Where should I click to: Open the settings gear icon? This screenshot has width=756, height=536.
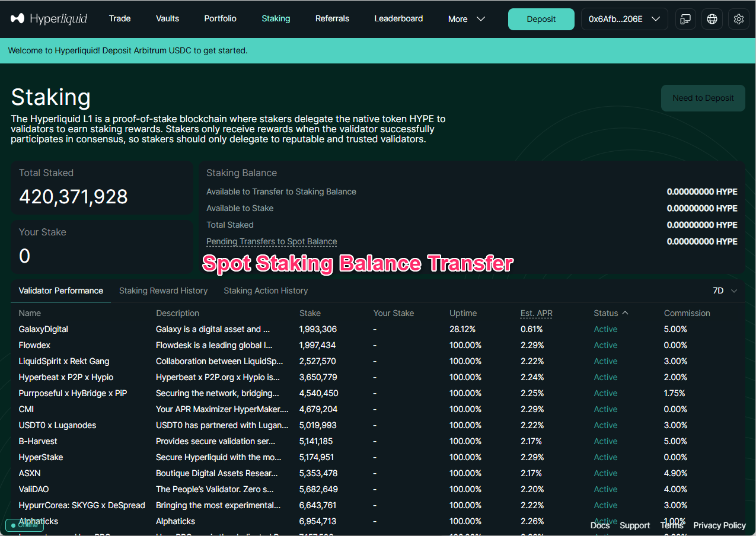tap(738, 19)
